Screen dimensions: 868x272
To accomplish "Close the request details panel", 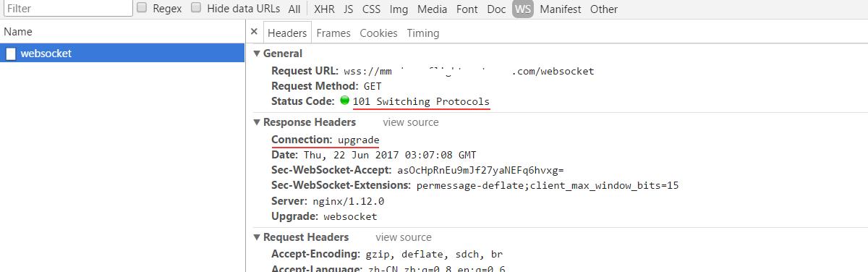I will 254,32.
